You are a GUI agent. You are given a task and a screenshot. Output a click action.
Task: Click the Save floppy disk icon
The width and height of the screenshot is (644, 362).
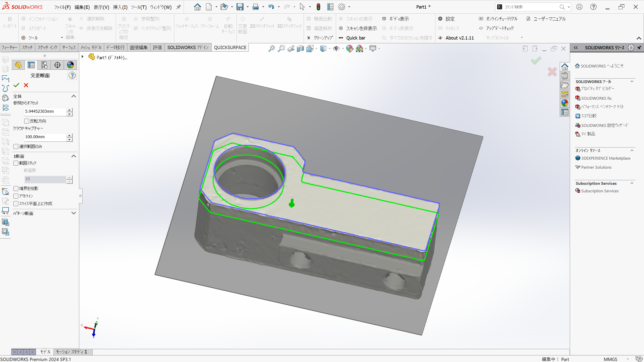240,7
